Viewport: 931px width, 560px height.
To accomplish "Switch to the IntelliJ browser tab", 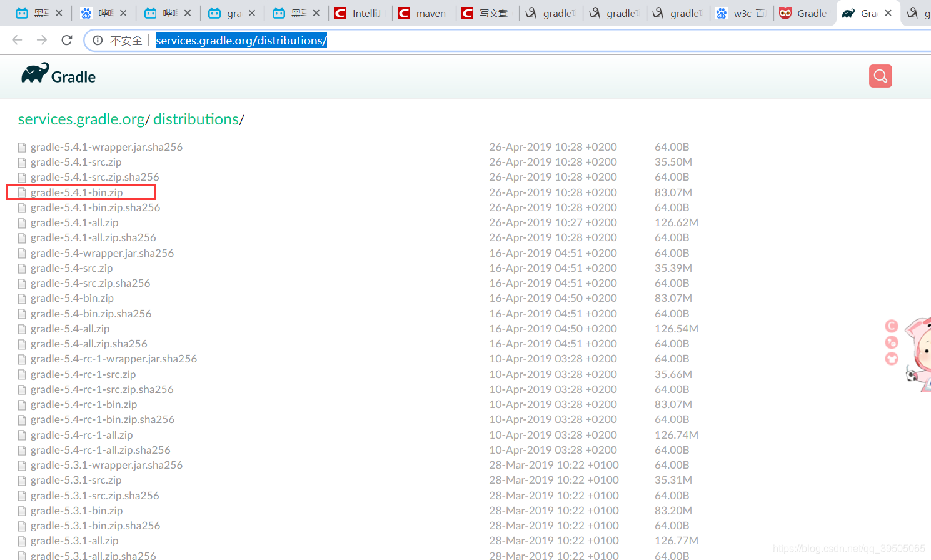I will 360,13.
